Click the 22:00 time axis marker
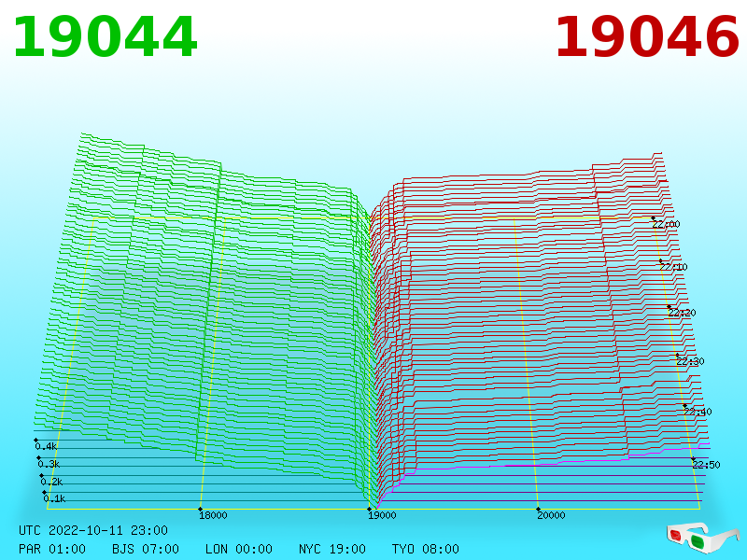 click(666, 224)
